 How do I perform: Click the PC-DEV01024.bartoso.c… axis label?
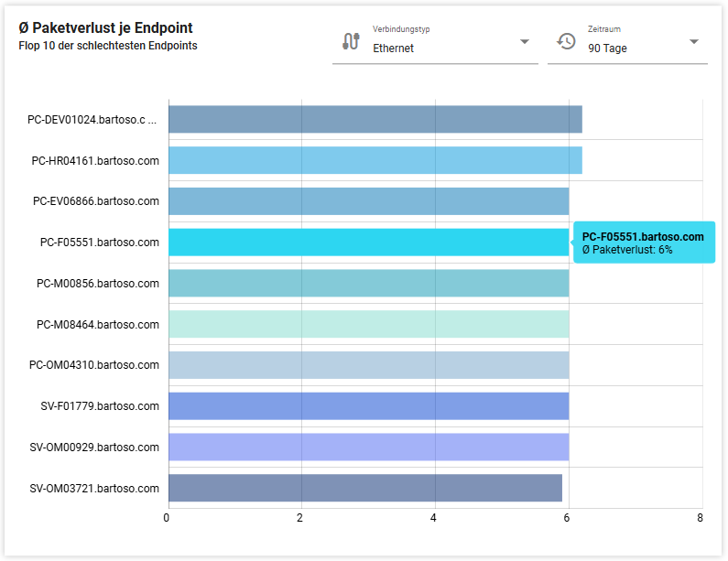tap(92, 120)
